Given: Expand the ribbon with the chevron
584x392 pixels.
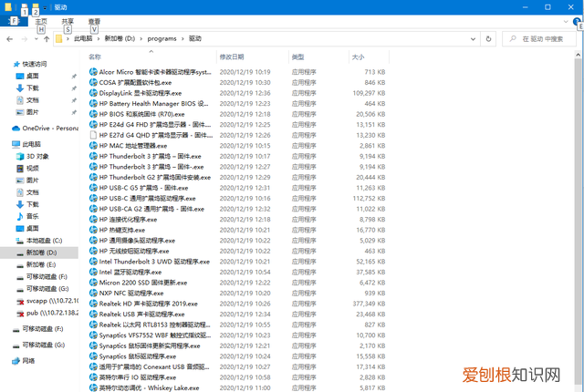Looking at the screenshot, I should point(566,22).
